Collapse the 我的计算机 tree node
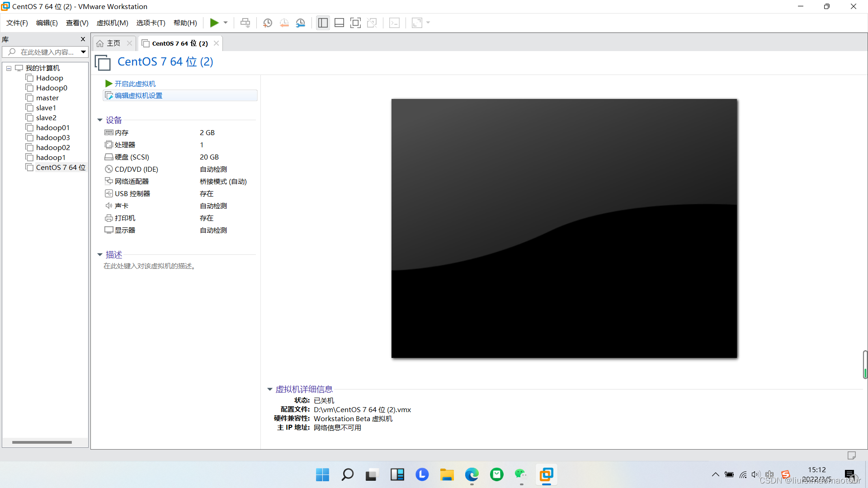Viewport: 868px width, 488px height. point(9,68)
